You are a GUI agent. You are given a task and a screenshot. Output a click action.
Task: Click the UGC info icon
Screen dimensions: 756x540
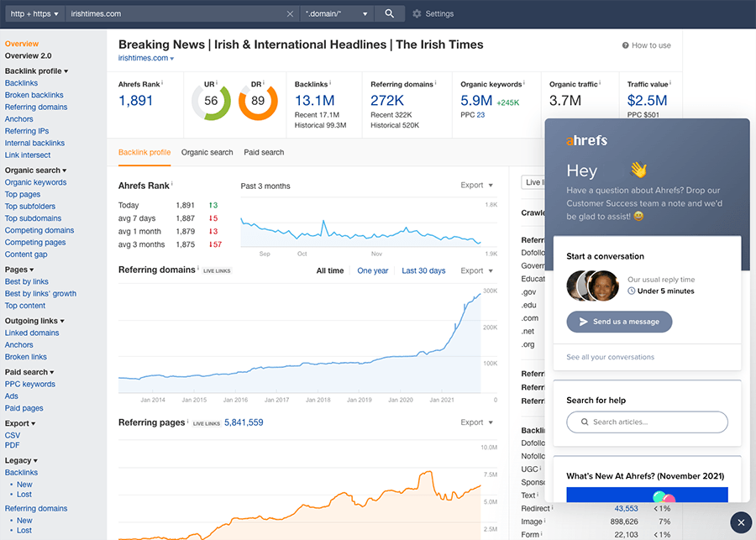[x=540, y=467]
